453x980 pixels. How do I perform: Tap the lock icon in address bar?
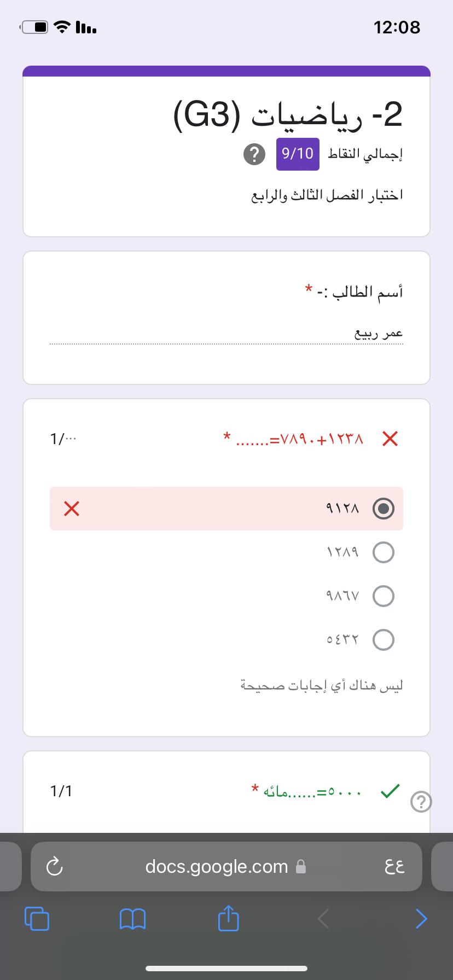300,867
